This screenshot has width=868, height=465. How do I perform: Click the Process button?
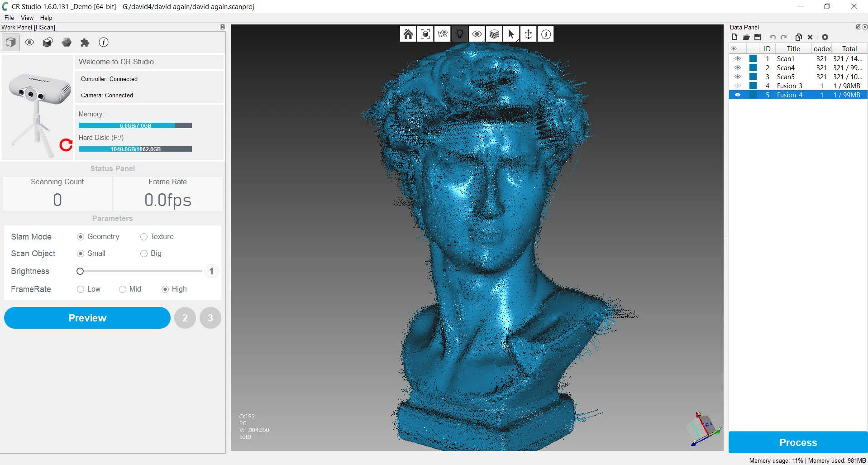(x=798, y=442)
